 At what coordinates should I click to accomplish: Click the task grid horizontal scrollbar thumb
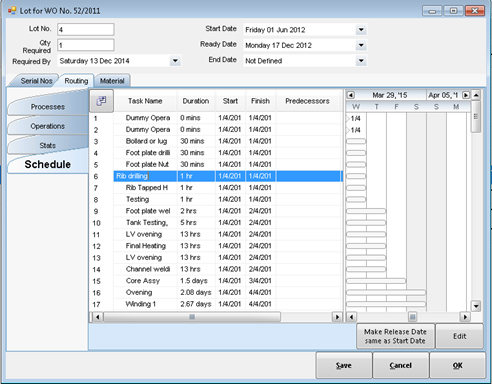(192, 317)
